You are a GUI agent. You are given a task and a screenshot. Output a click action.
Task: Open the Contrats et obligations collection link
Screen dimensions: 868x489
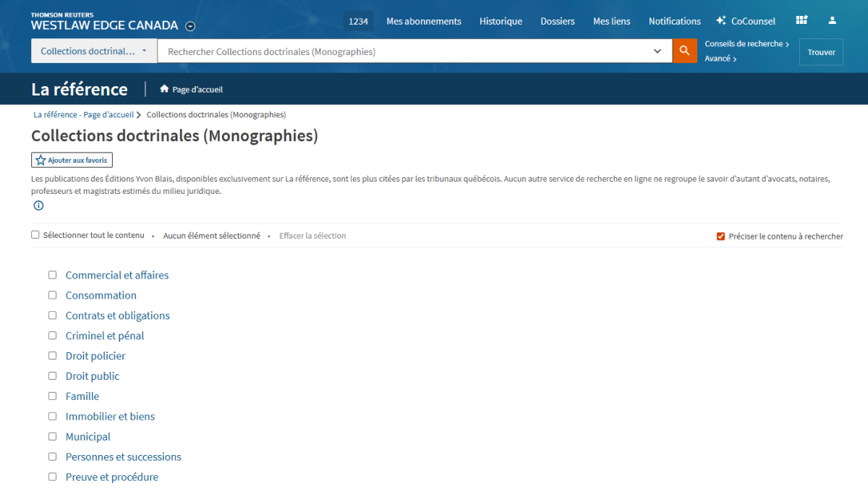(117, 315)
